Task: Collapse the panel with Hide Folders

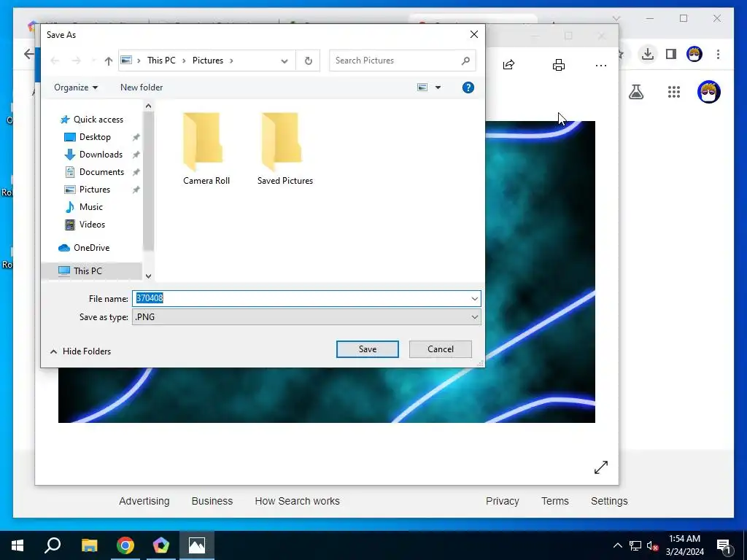Action: click(x=80, y=351)
